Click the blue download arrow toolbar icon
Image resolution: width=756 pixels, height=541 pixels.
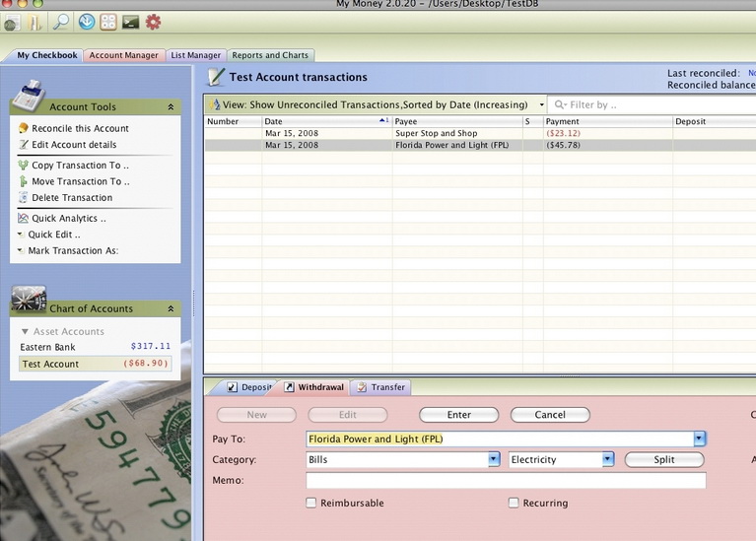(x=86, y=22)
